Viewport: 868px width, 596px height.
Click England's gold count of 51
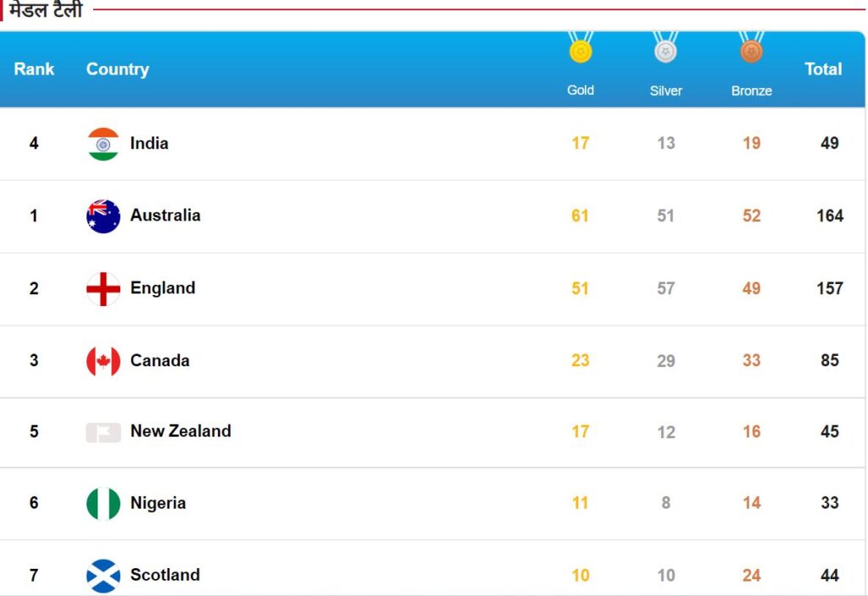[x=580, y=288]
